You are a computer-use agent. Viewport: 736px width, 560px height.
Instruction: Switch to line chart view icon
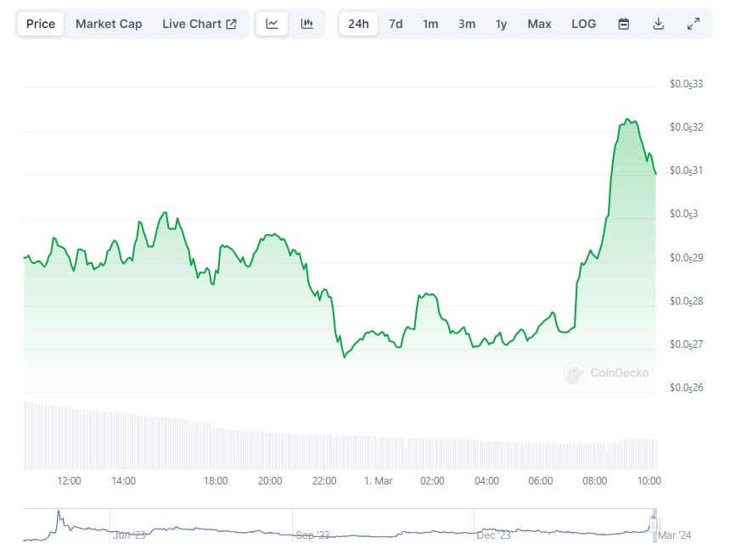(272, 24)
